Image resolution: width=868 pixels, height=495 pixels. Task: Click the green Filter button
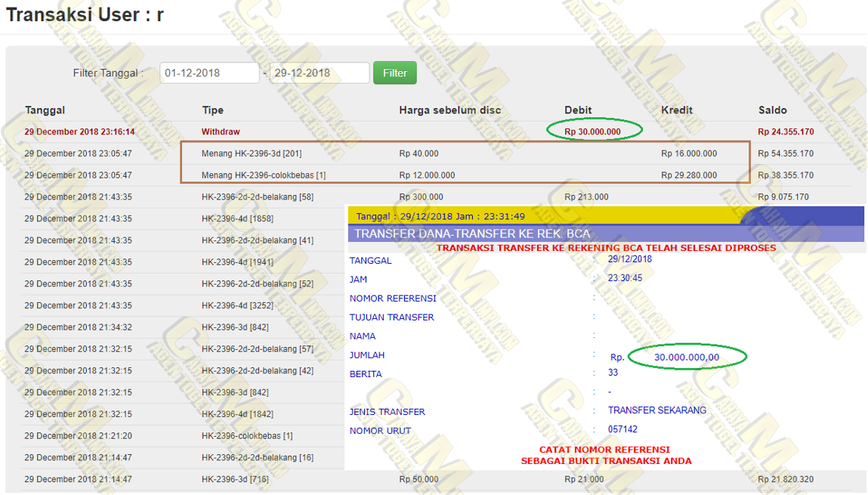pos(394,73)
